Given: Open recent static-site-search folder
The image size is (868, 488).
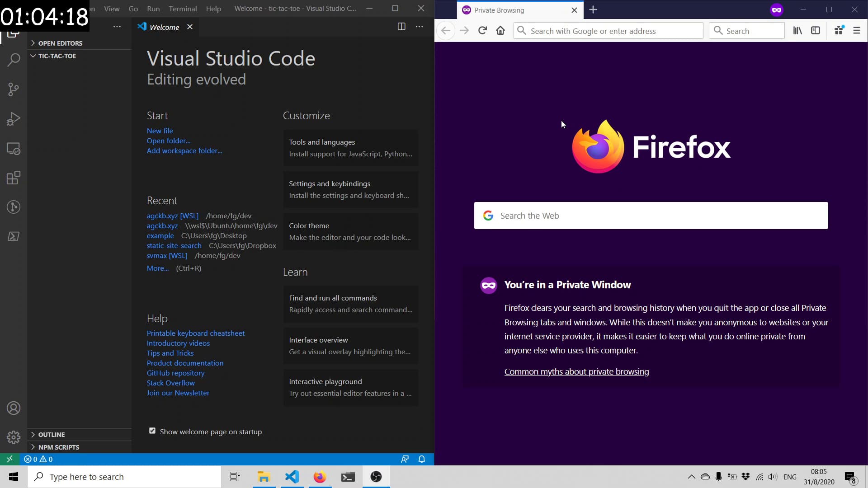Looking at the screenshot, I should click(x=174, y=245).
